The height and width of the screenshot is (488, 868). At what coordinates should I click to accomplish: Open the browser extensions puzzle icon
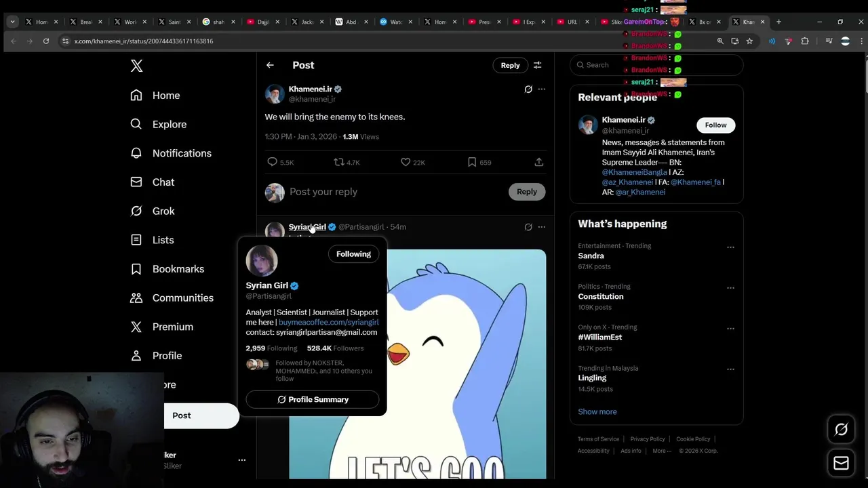coord(805,41)
